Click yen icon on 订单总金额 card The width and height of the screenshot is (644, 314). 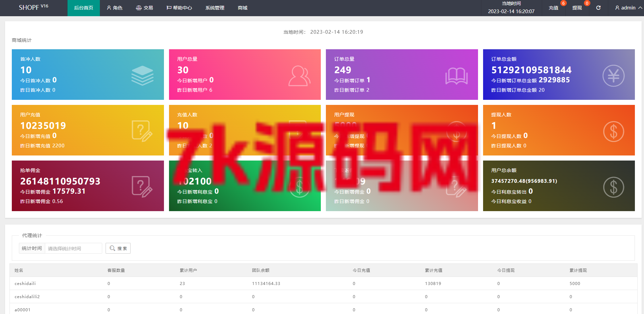coord(613,76)
